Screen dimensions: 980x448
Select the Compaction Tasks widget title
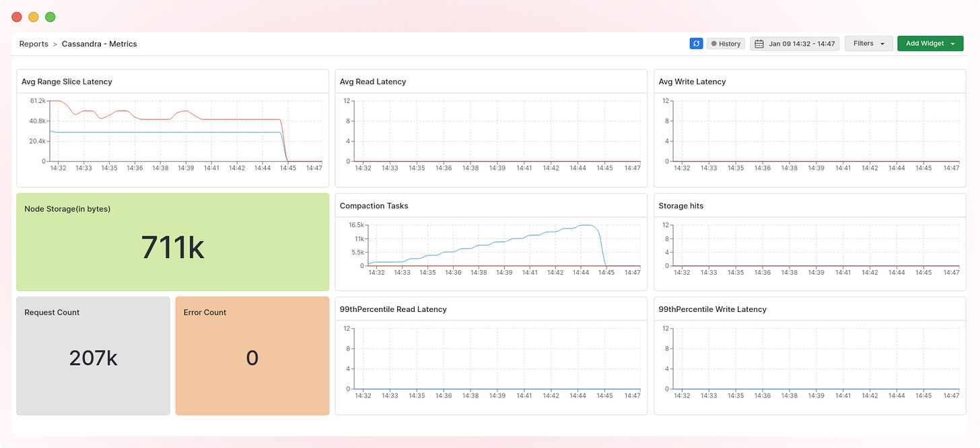point(374,205)
